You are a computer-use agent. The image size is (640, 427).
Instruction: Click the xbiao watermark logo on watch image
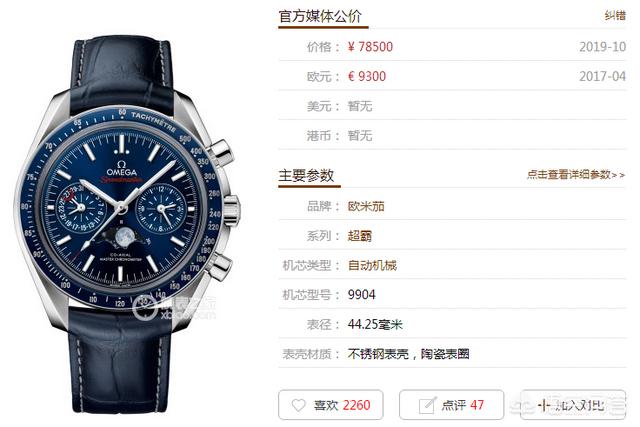175,309
